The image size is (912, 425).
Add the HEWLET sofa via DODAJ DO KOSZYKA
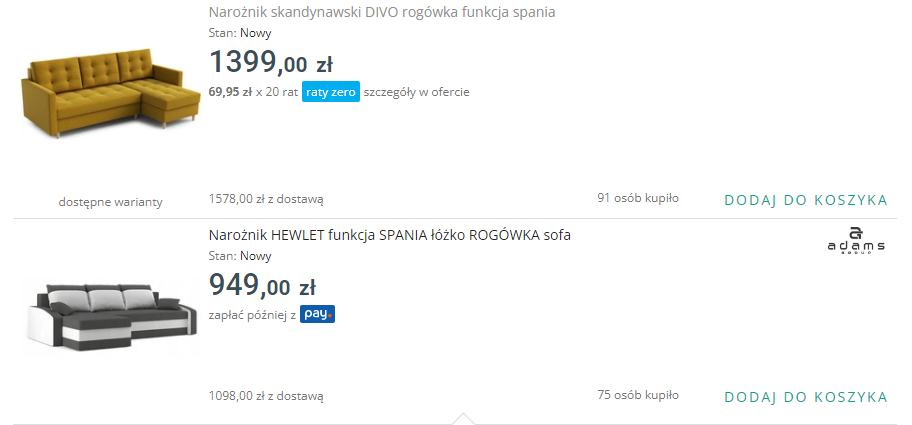click(x=806, y=397)
